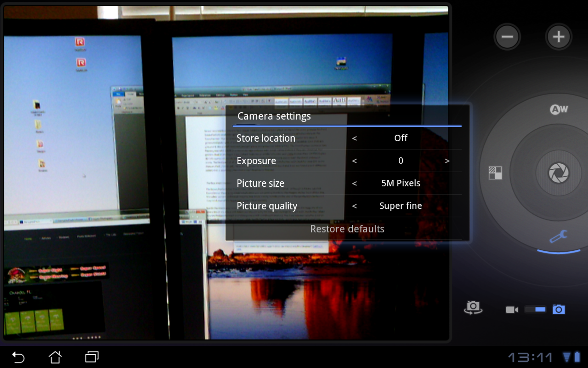Click the Camera settings title
The image size is (588, 368).
pyautogui.click(x=274, y=116)
